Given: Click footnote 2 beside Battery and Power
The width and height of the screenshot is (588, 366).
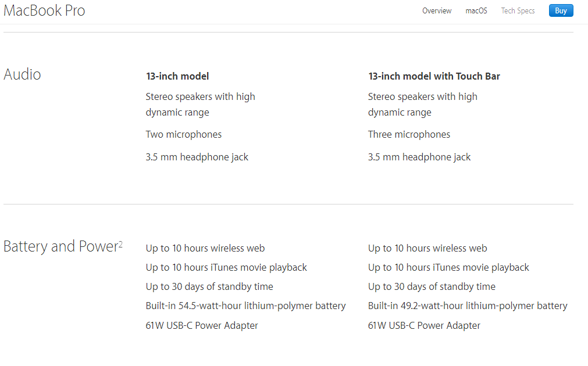Looking at the screenshot, I should pos(120,244).
